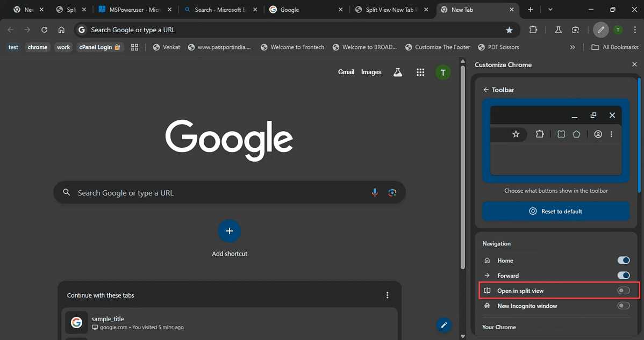Image resolution: width=644 pixels, height=340 pixels.
Task: Select the active New Tab tab
Action: 477,10
